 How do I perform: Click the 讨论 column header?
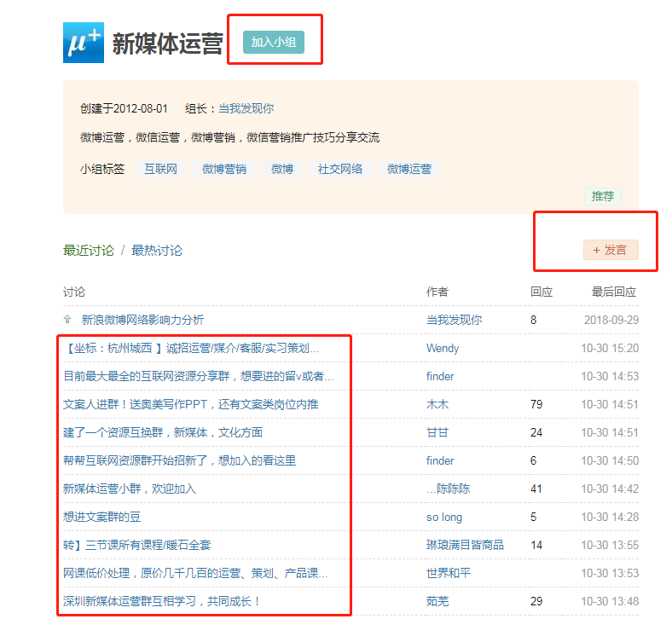[74, 292]
